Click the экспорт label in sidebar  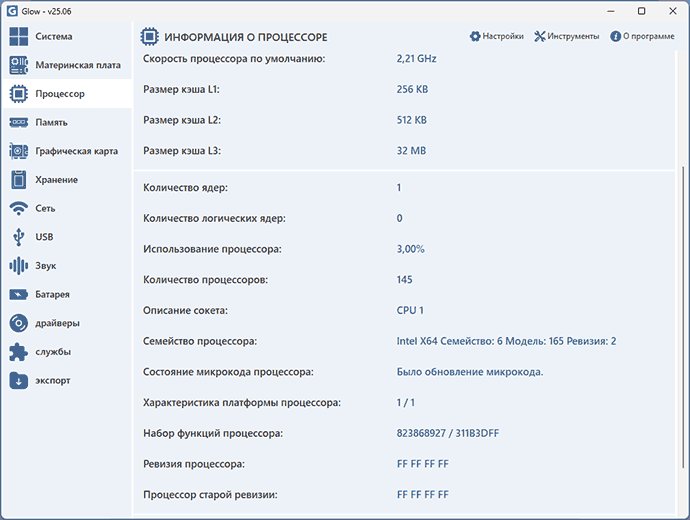coord(53,381)
